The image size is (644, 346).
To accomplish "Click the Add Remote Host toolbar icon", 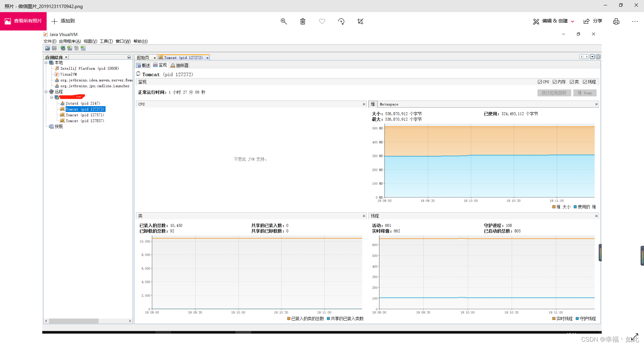I will (x=63, y=48).
